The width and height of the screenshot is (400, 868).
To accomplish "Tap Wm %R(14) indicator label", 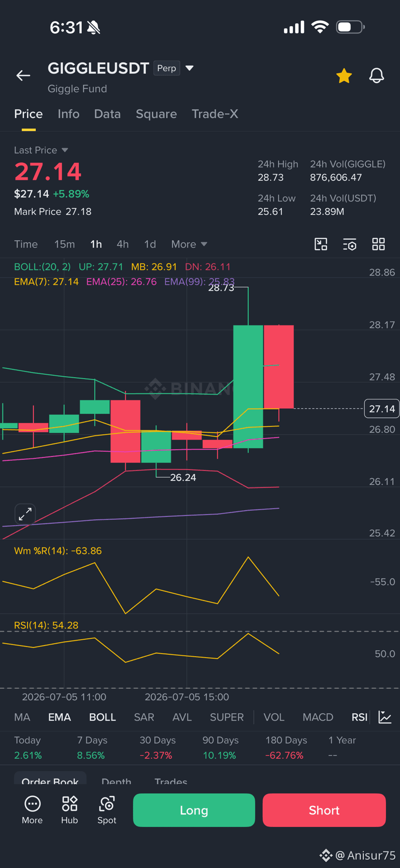I will pos(58,551).
